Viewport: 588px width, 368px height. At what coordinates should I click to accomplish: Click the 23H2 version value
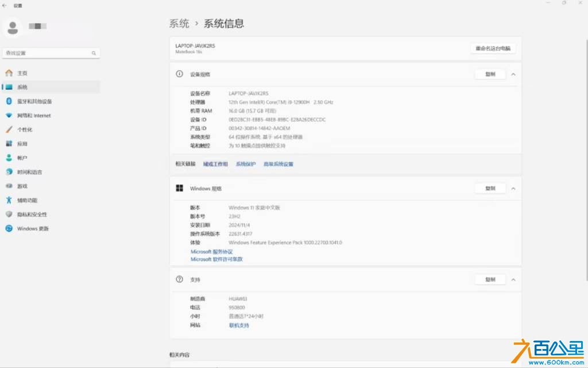tap(234, 216)
